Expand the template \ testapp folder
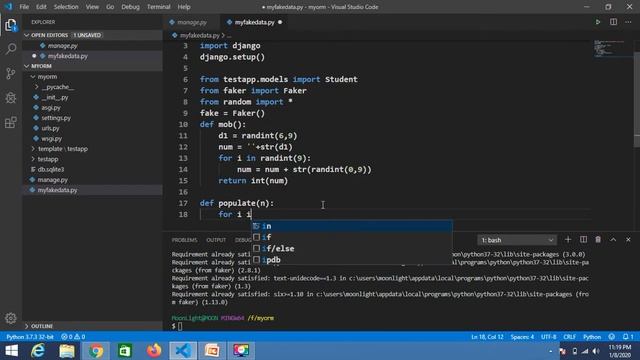 (92, 149)
